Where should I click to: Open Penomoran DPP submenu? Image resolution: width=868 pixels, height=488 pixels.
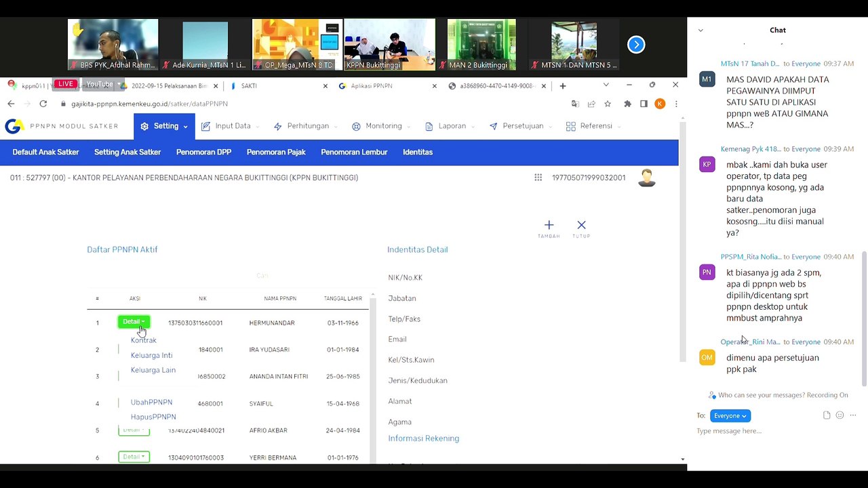point(203,152)
